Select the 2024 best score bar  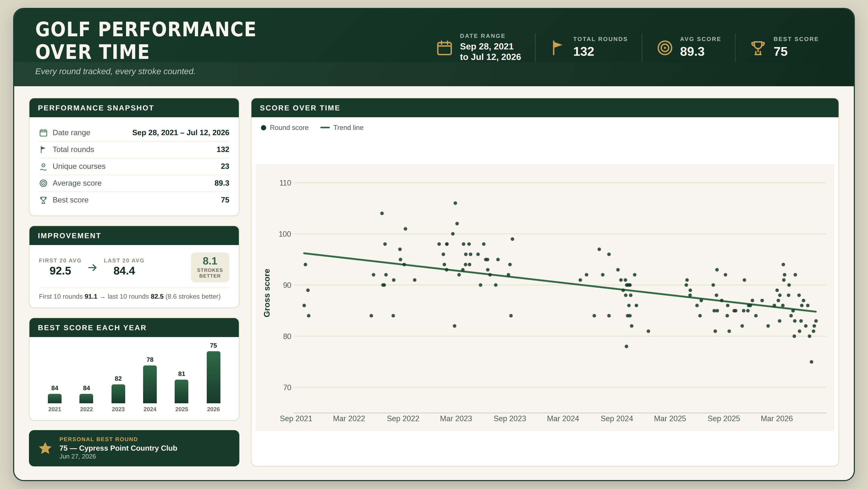pyautogui.click(x=150, y=384)
